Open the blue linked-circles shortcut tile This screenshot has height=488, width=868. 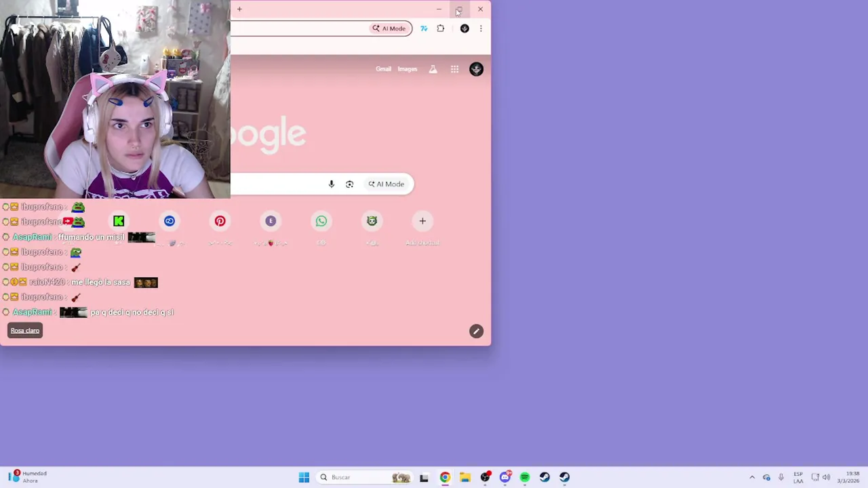(170, 221)
